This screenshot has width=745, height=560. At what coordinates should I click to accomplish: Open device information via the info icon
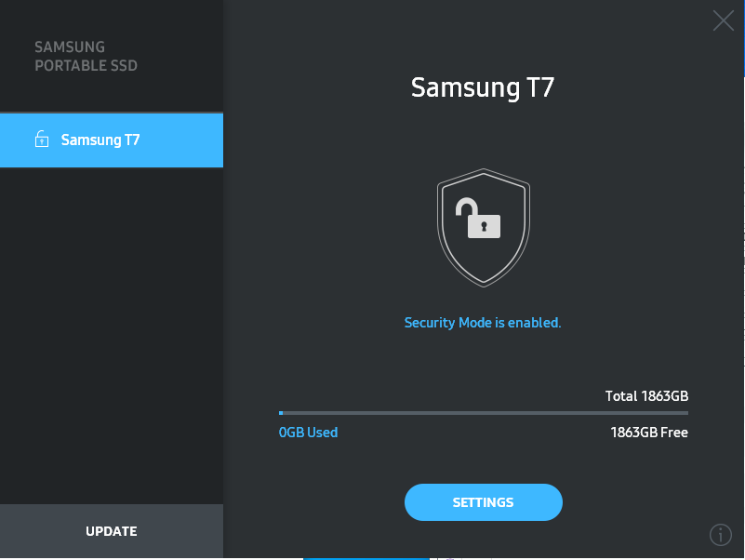pyautogui.click(x=720, y=535)
